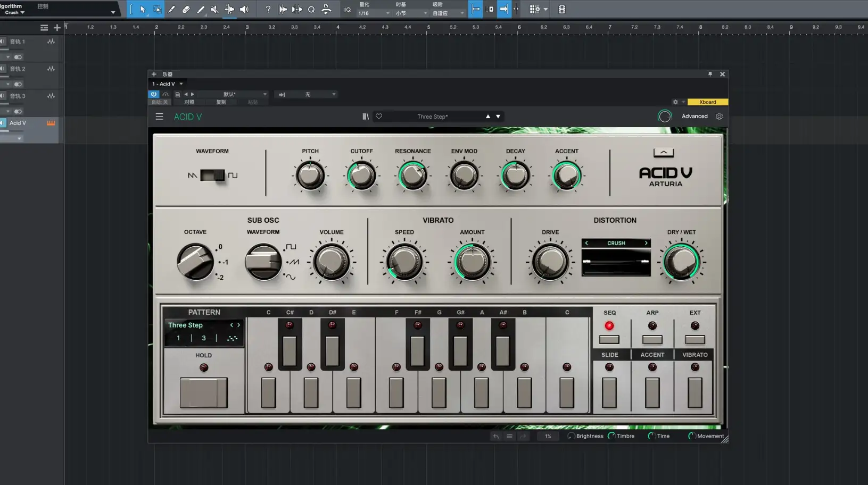Select next pattern after Three Step
The height and width of the screenshot is (485, 868).
click(x=238, y=325)
